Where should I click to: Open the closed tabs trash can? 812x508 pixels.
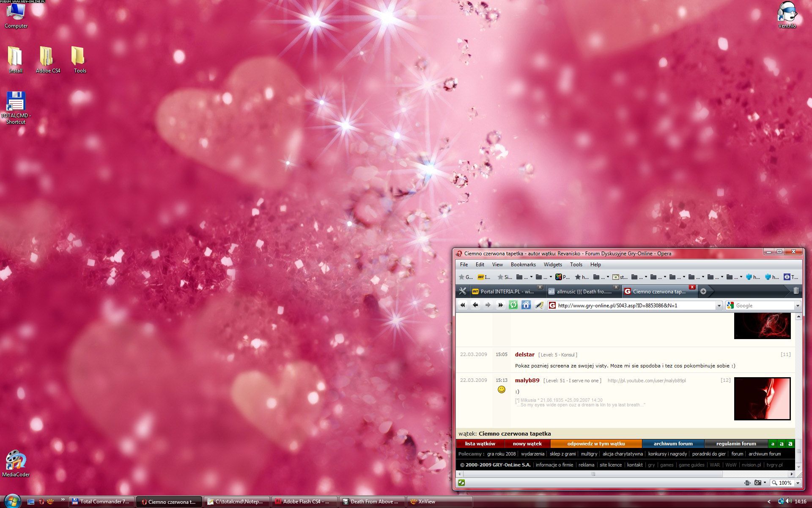point(796,291)
